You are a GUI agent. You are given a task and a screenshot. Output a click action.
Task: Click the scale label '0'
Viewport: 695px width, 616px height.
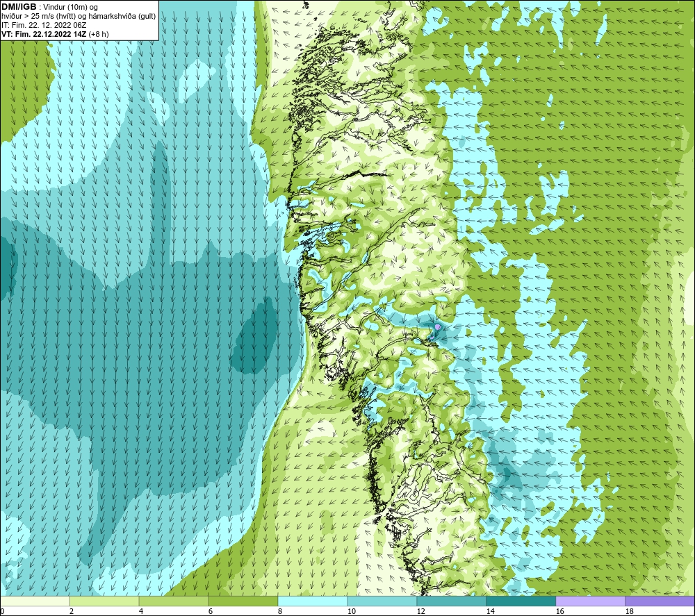tap(2, 612)
